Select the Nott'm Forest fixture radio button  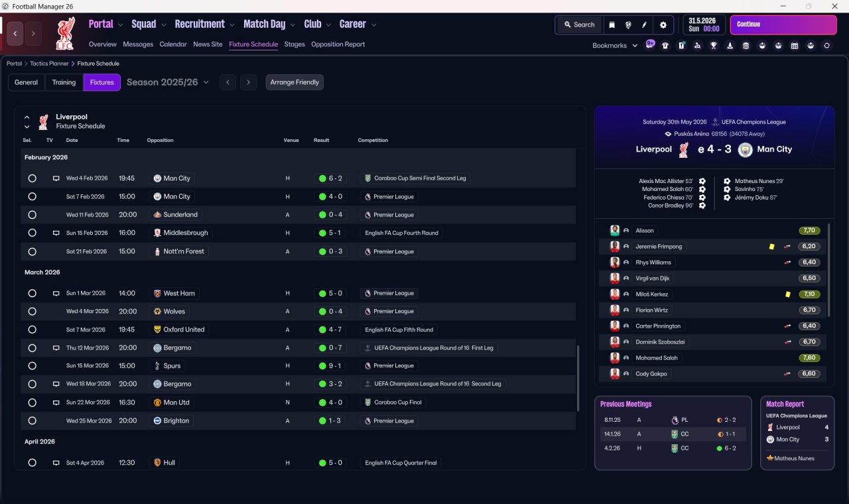32,251
